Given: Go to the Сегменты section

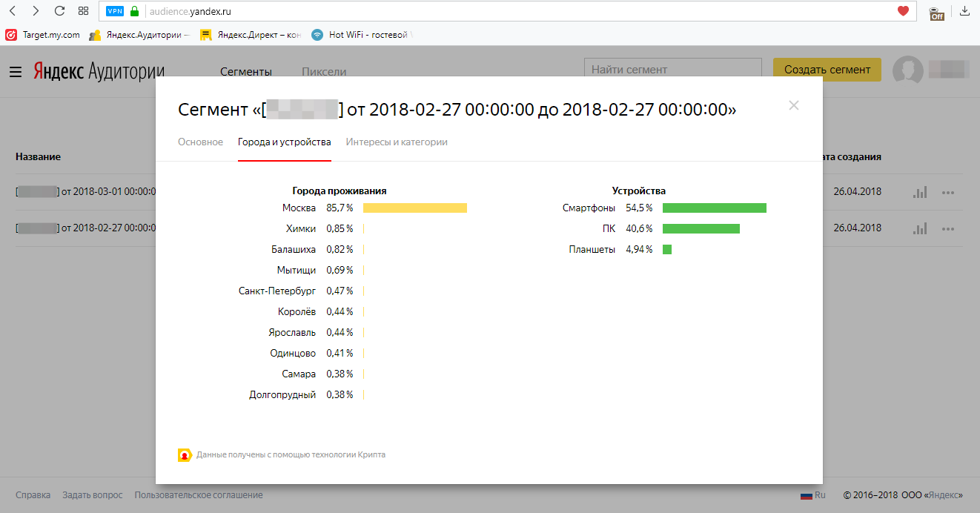Looking at the screenshot, I should pyautogui.click(x=246, y=72).
